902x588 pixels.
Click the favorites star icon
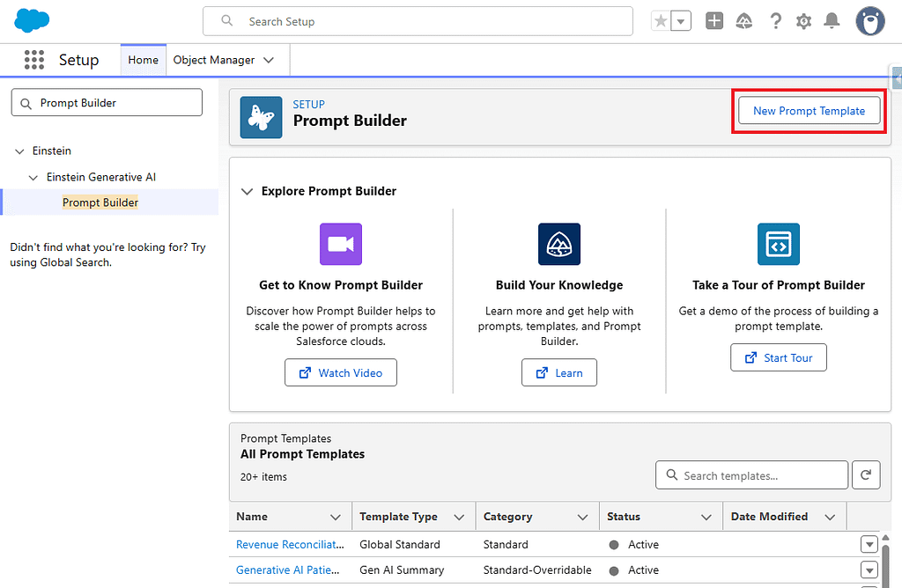point(661,22)
